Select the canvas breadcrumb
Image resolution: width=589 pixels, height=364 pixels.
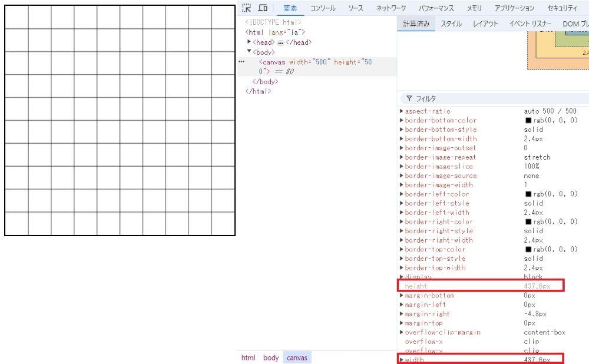tap(297, 358)
